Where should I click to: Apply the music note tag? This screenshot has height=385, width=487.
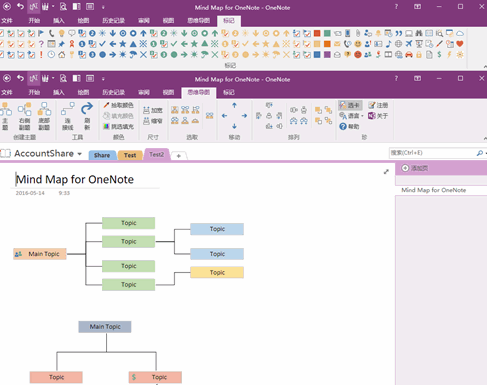click(388, 44)
